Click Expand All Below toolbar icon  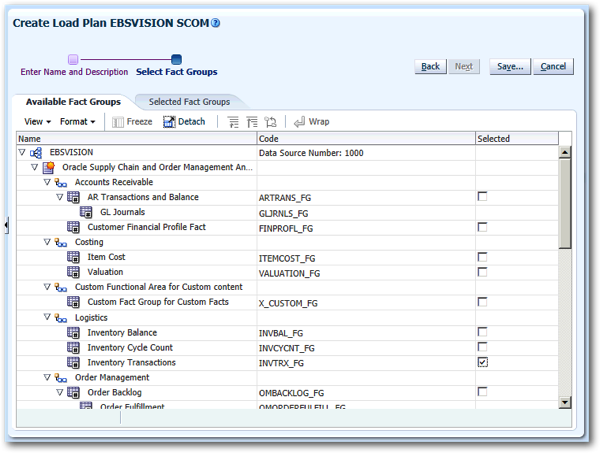click(x=233, y=122)
